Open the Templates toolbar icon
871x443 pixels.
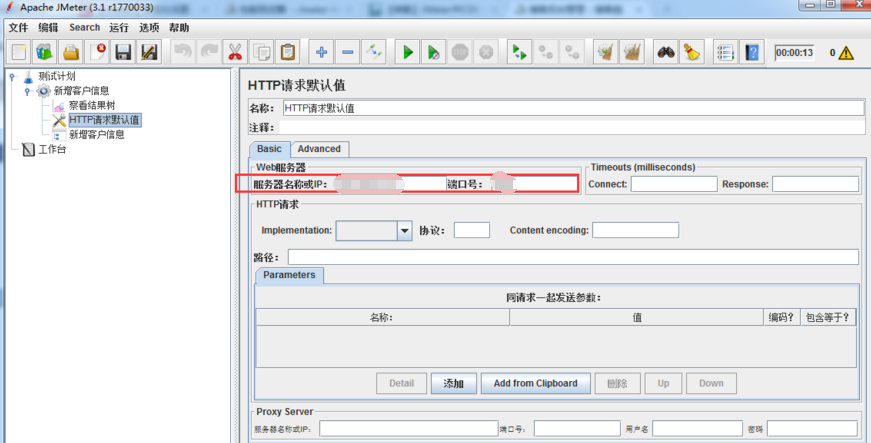click(x=44, y=53)
